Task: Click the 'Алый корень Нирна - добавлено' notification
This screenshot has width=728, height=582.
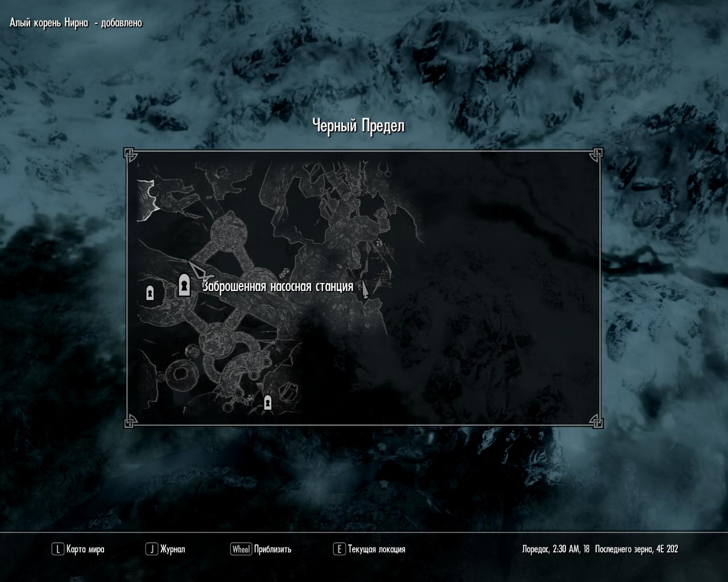Action: coord(76,23)
